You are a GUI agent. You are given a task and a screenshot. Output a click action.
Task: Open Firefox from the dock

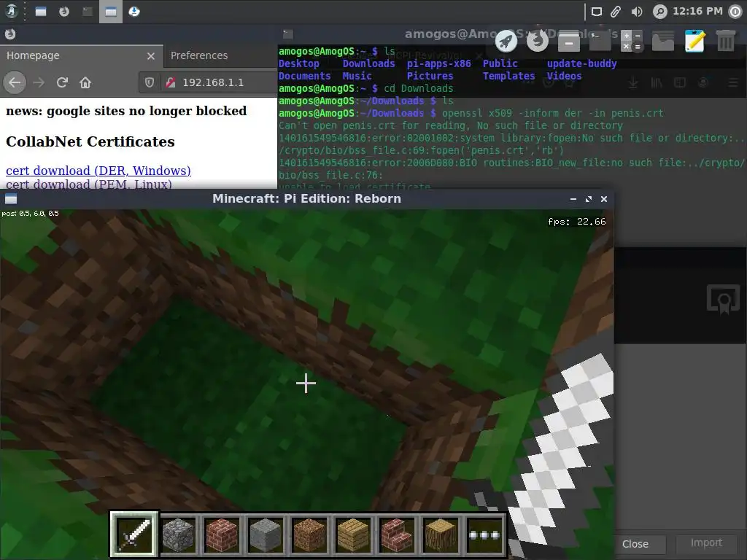[x=538, y=41]
